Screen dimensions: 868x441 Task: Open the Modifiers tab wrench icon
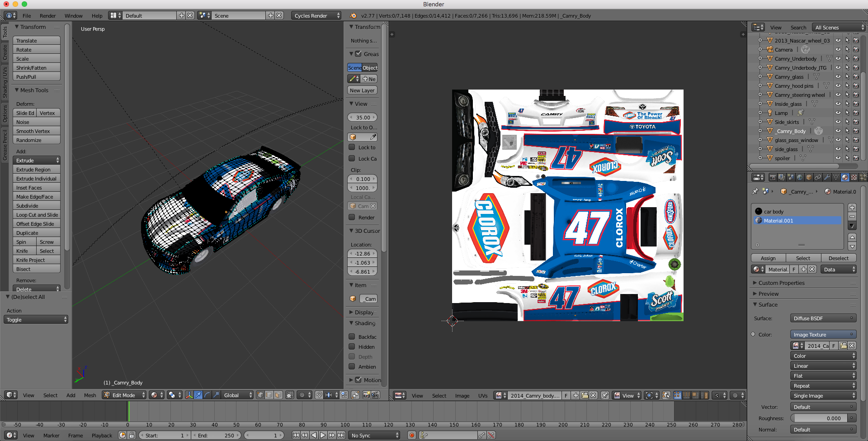pyautogui.click(x=827, y=178)
